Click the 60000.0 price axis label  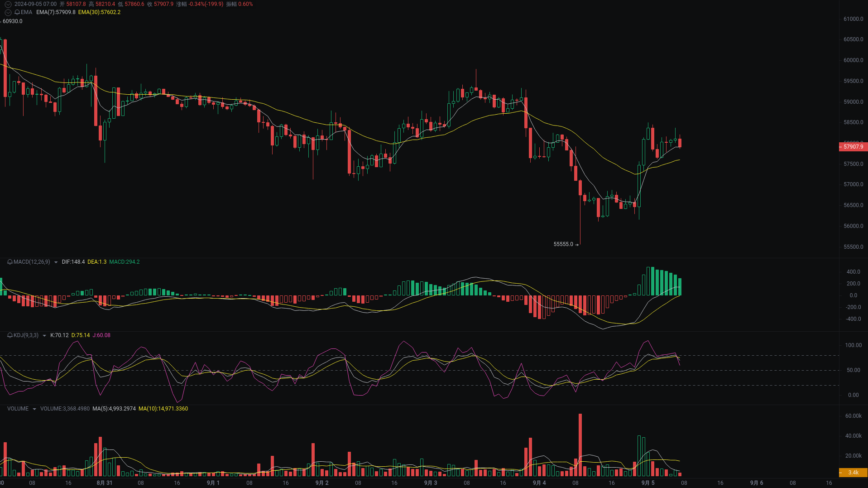(854, 60)
